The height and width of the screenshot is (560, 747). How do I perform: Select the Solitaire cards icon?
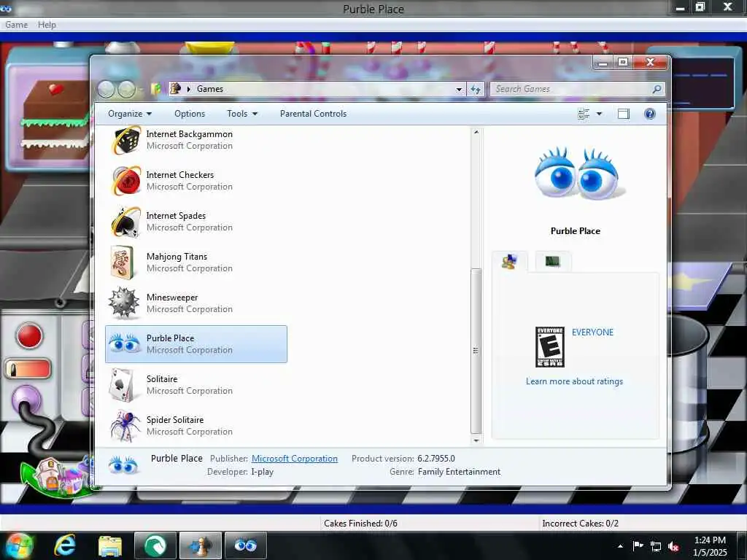(x=122, y=385)
